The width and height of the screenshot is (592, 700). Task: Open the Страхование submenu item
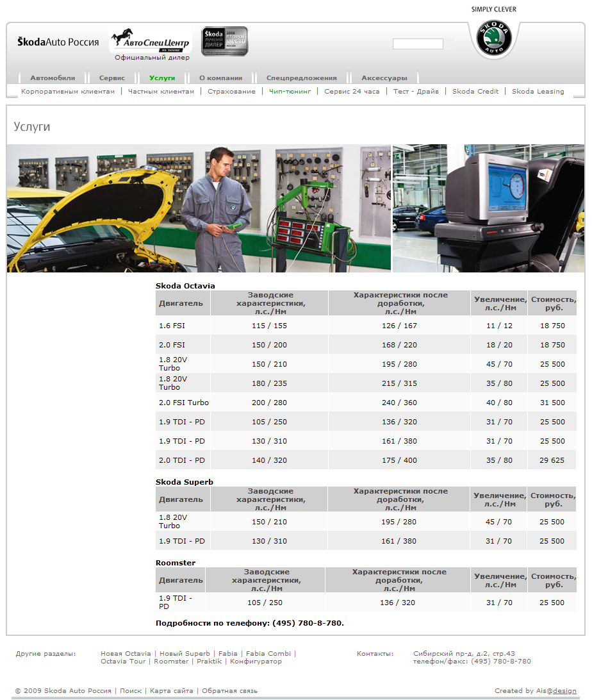(231, 91)
